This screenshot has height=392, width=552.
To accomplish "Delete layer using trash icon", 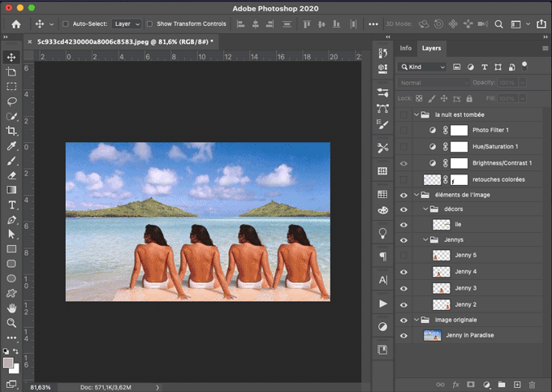I will 532,384.
